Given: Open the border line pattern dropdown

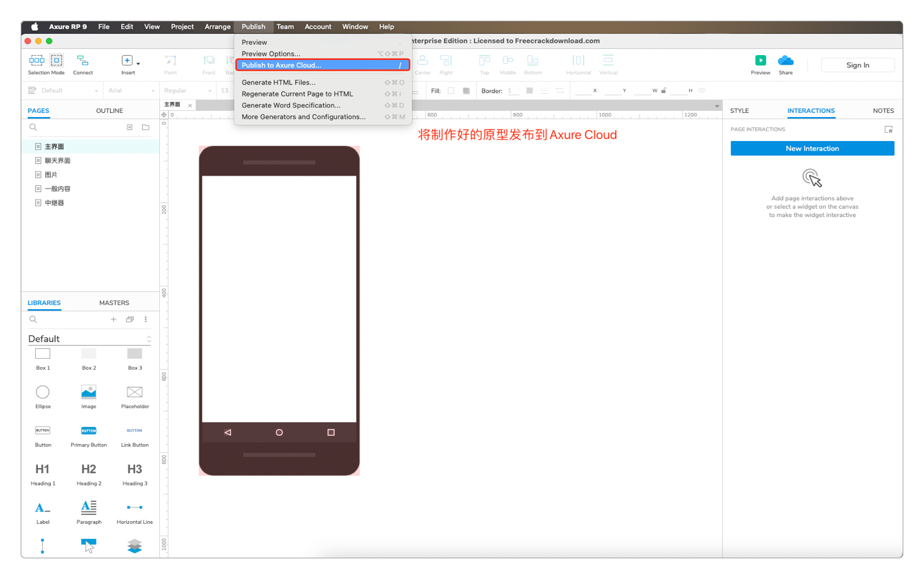Looking at the screenshot, I should click(x=544, y=90).
